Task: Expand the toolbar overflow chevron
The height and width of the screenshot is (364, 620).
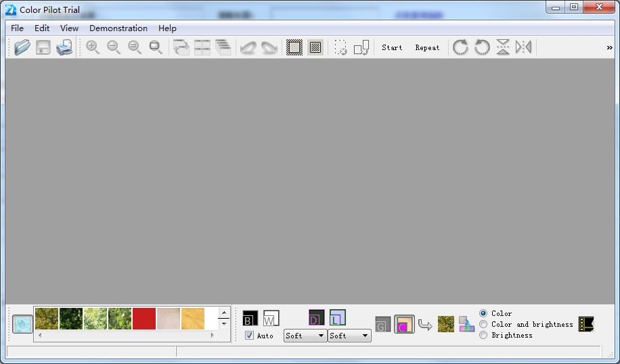Action: point(609,47)
